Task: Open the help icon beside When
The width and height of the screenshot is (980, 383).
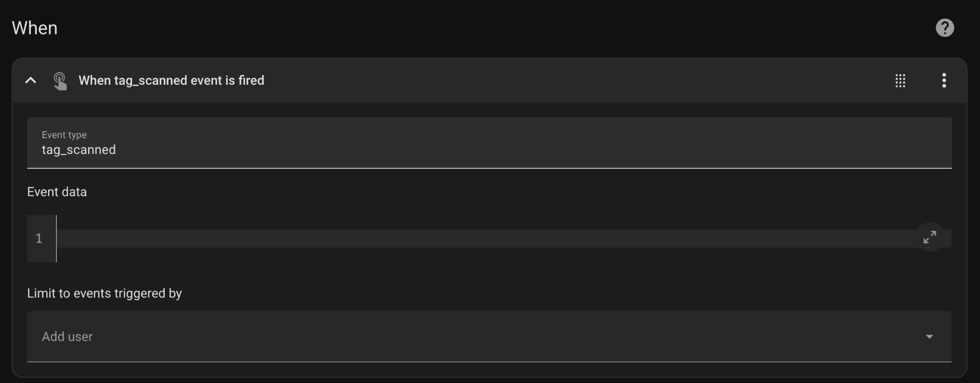Action: 945,28
